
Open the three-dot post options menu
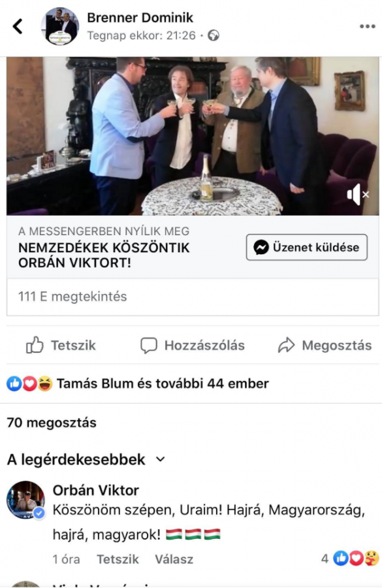point(367,26)
